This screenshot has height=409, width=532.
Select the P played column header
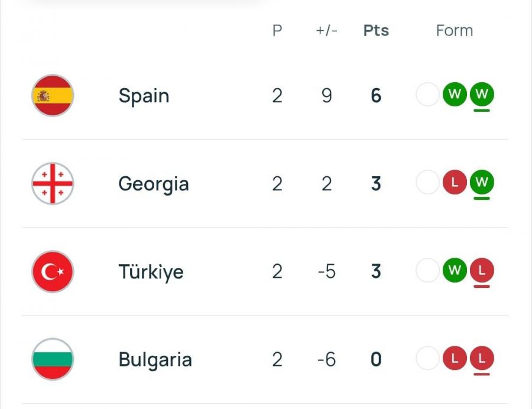coord(277,31)
